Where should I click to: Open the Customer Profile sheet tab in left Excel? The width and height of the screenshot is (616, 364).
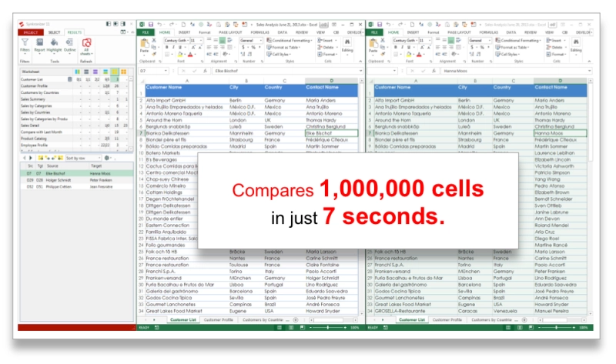219,319
